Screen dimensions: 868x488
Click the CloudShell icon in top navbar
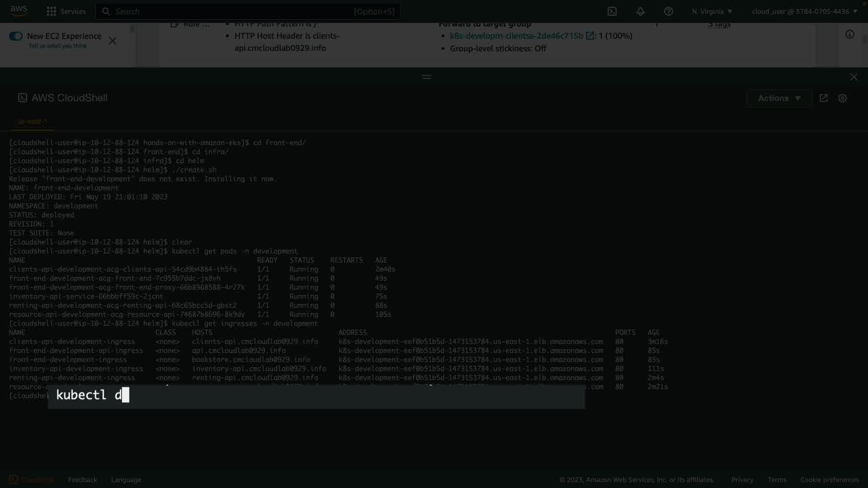pos(612,11)
